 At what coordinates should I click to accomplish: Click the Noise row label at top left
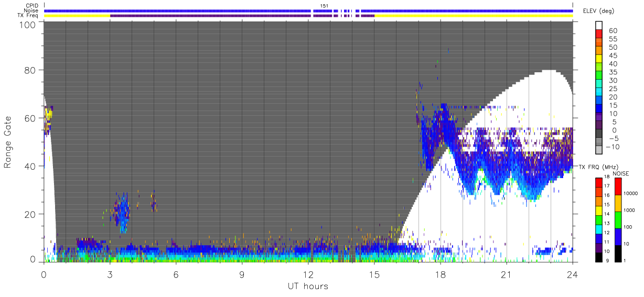31,10
